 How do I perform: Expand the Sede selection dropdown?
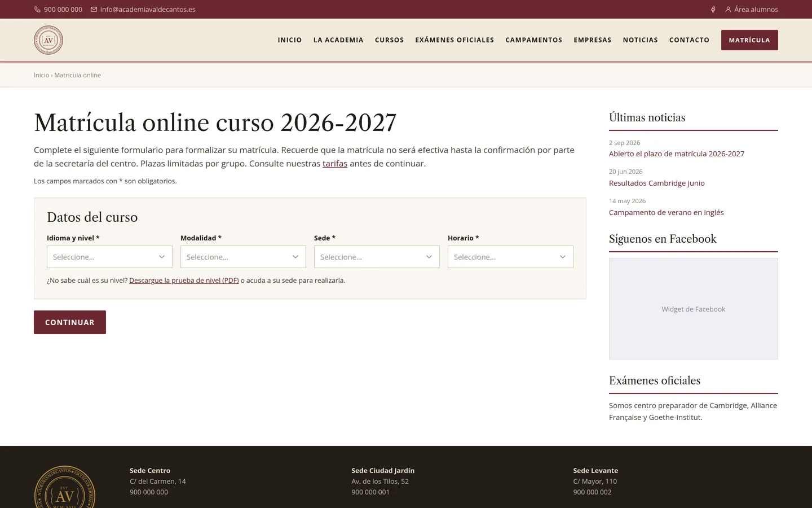coord(377,257)
